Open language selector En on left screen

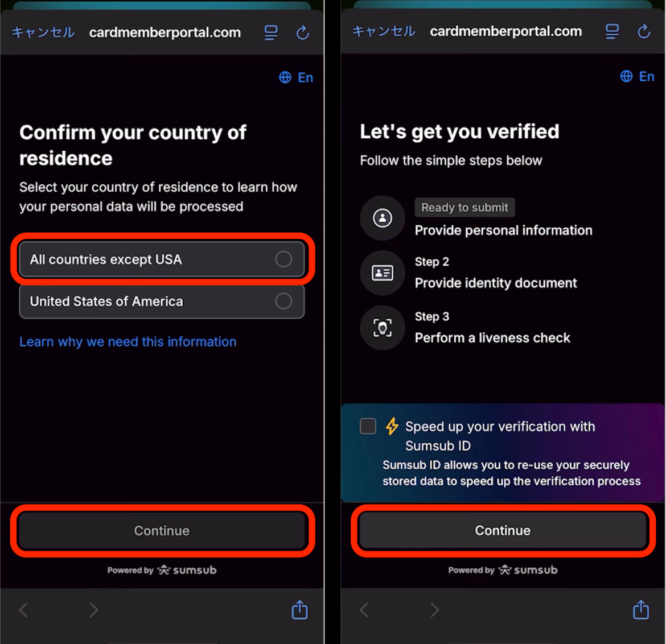point(296,78)
